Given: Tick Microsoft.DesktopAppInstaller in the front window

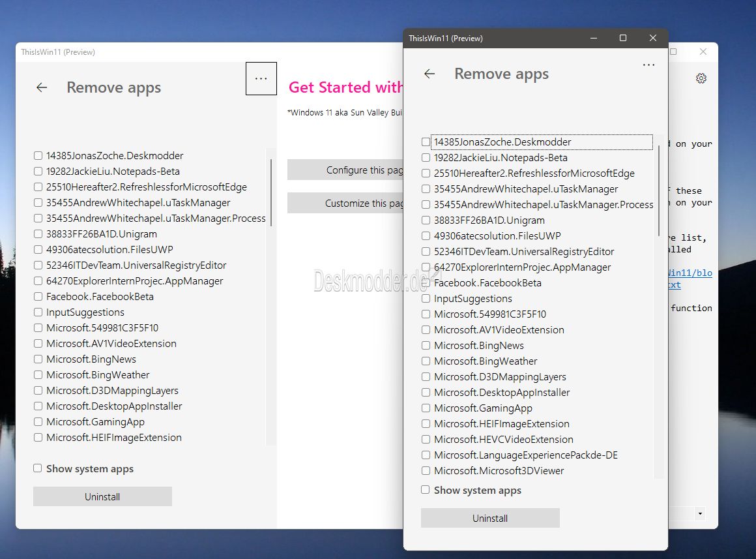Looking at the screenshot, I should (426, 392).
